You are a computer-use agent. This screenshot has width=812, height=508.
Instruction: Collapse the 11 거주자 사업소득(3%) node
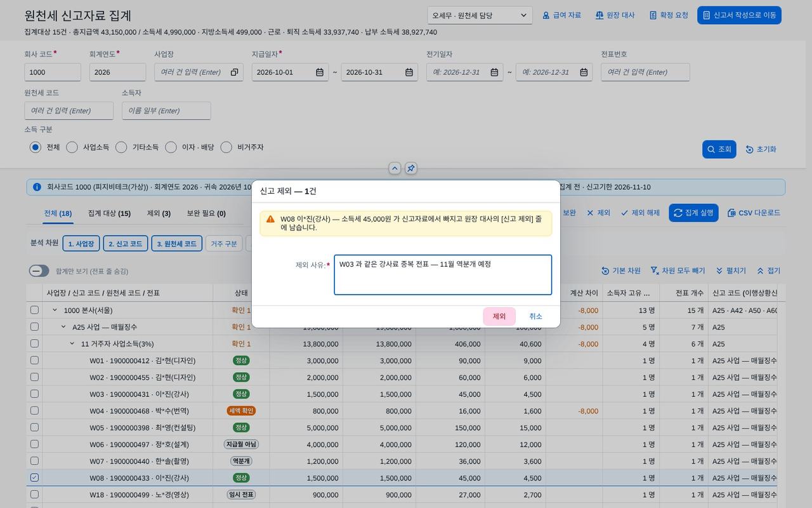coord(72,344)
